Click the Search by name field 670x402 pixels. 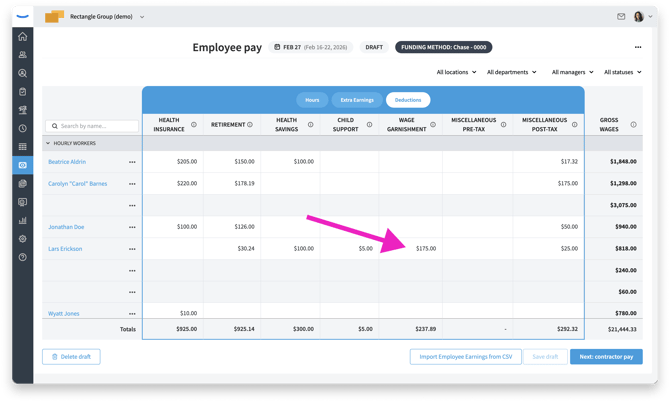[x=92, y=126]
